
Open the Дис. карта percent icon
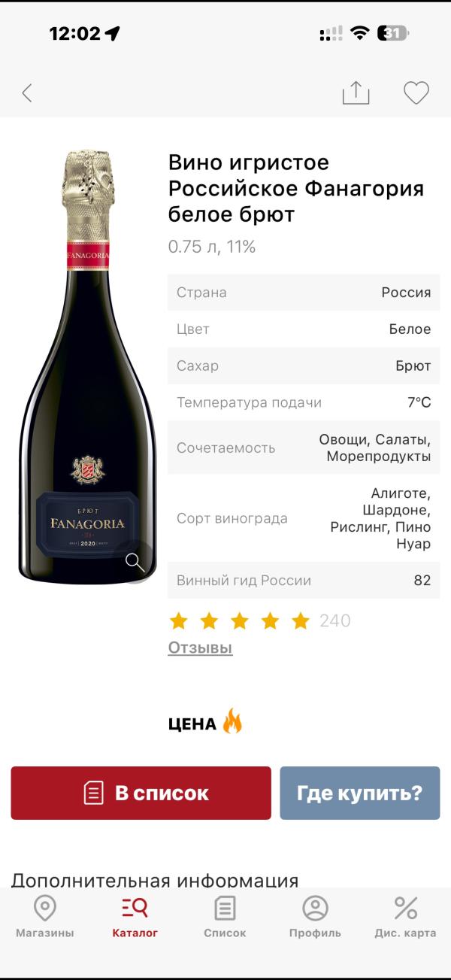click(405, 908)
